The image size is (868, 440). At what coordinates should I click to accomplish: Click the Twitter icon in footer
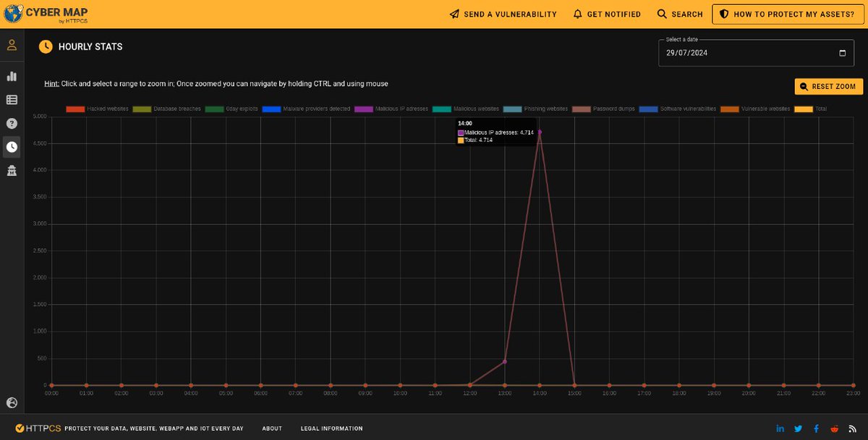point(798,428)
